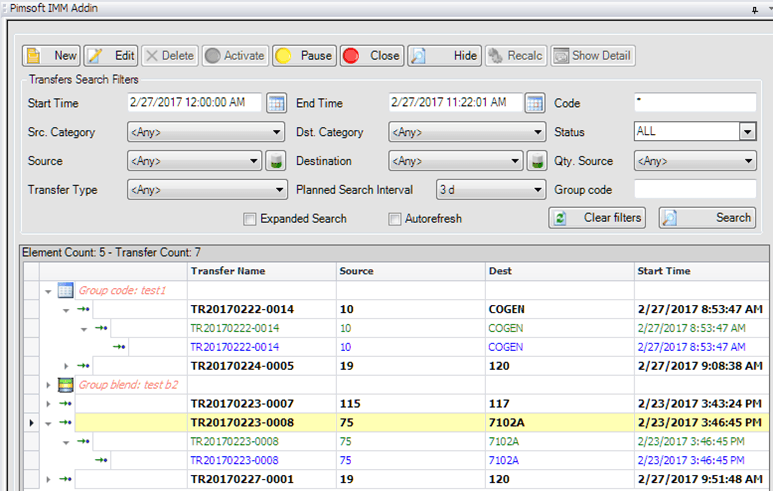Click the Group code input field

coord(695,190)
